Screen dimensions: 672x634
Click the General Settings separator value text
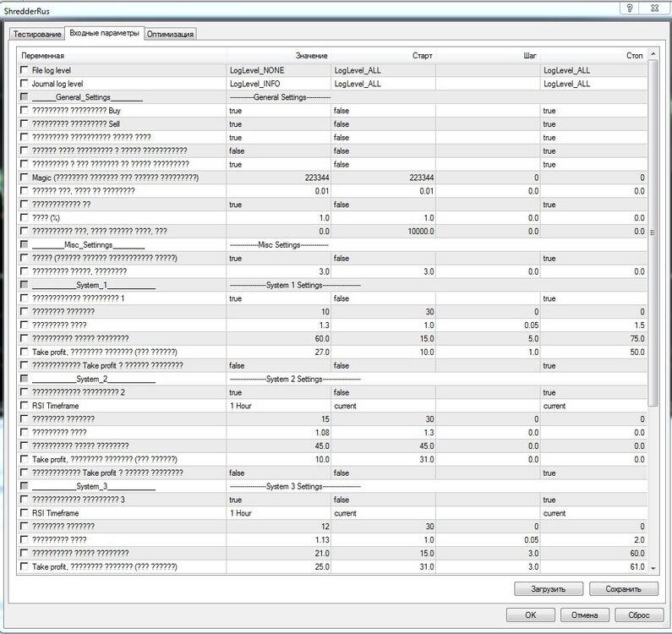[x=280, y=97]
